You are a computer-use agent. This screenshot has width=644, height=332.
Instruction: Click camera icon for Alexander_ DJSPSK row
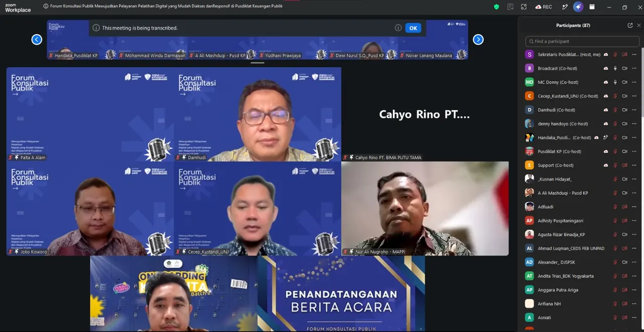pyautogui.click(x=625, y=262)
